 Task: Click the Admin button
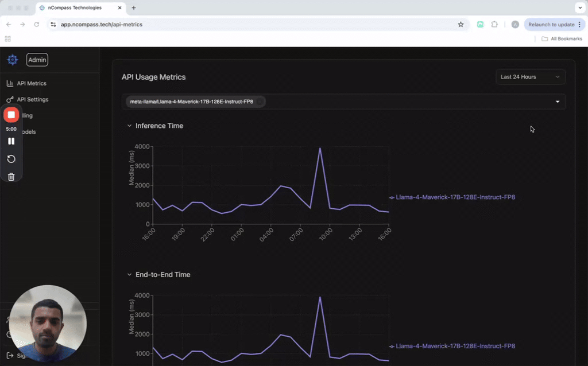click(x=37, y=60)
